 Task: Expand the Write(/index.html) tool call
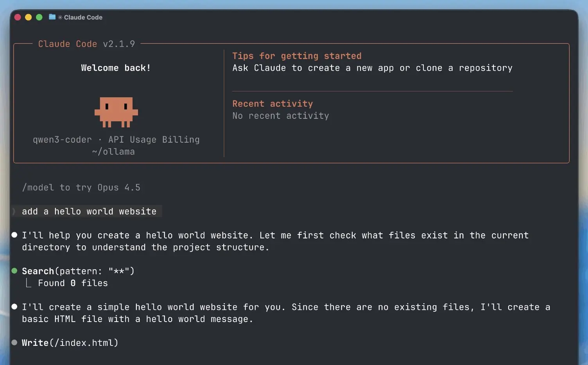click(x=70, y=343)
